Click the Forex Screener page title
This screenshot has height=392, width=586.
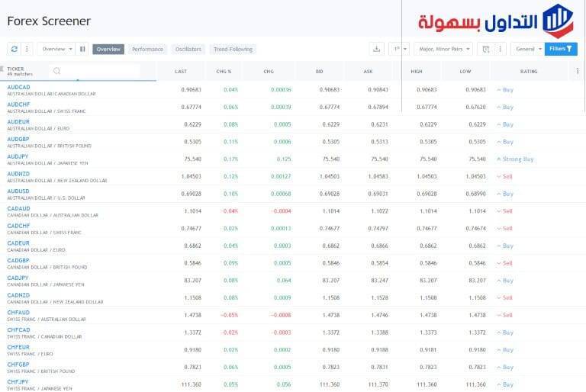click(49, 21)
